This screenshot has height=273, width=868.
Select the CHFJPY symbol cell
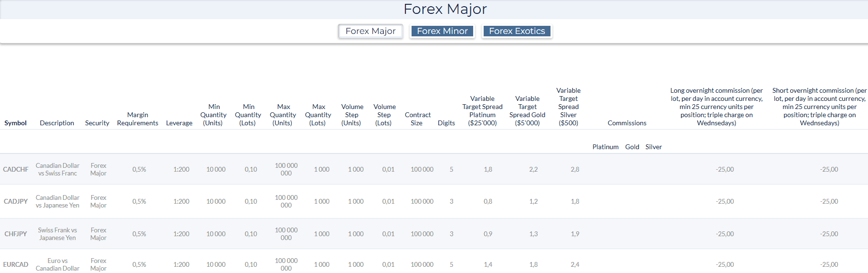16,234
